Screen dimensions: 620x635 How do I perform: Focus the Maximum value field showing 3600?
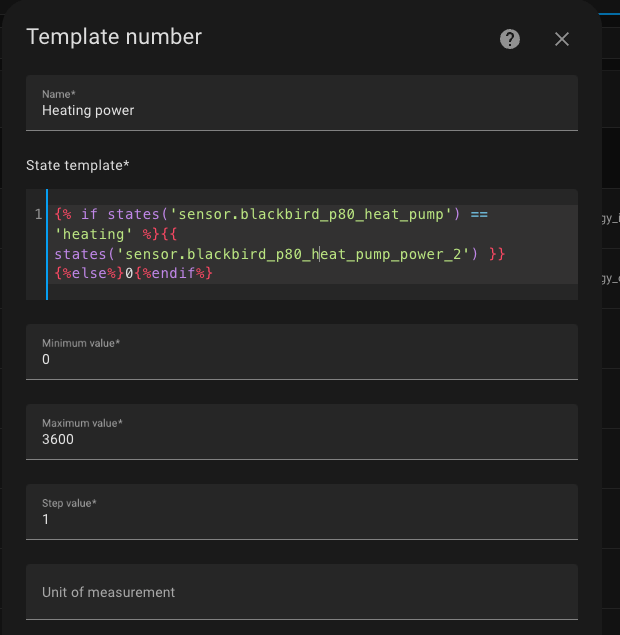[x=301, y=439]
